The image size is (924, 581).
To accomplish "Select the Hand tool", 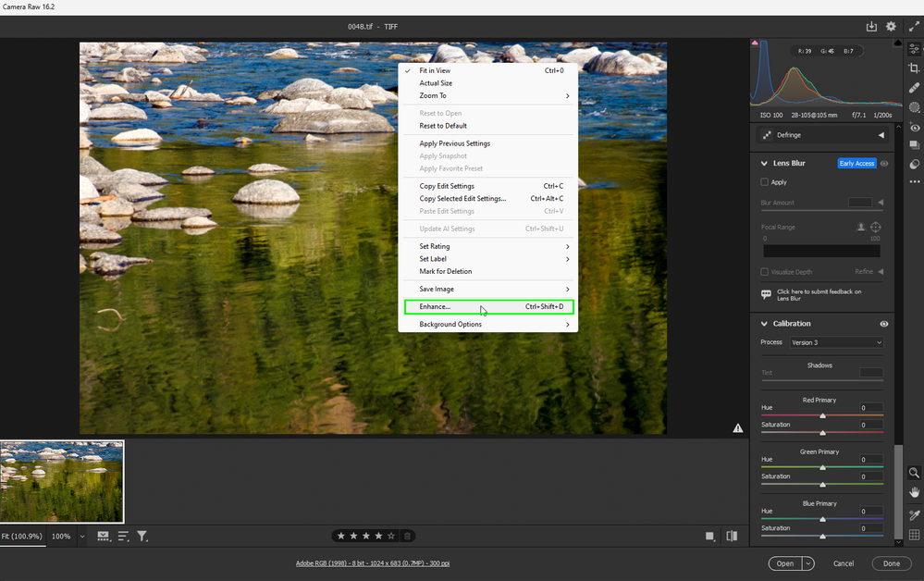I will click(914, 492).
